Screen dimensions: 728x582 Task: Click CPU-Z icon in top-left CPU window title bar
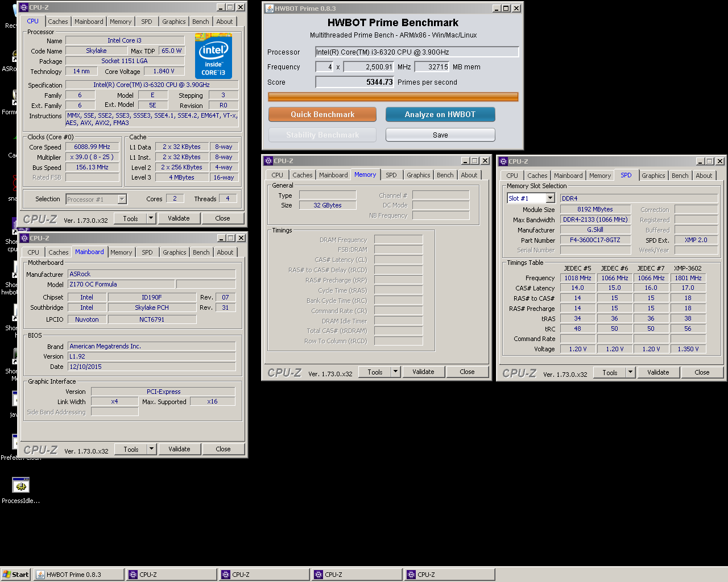[x=24, y=7]
